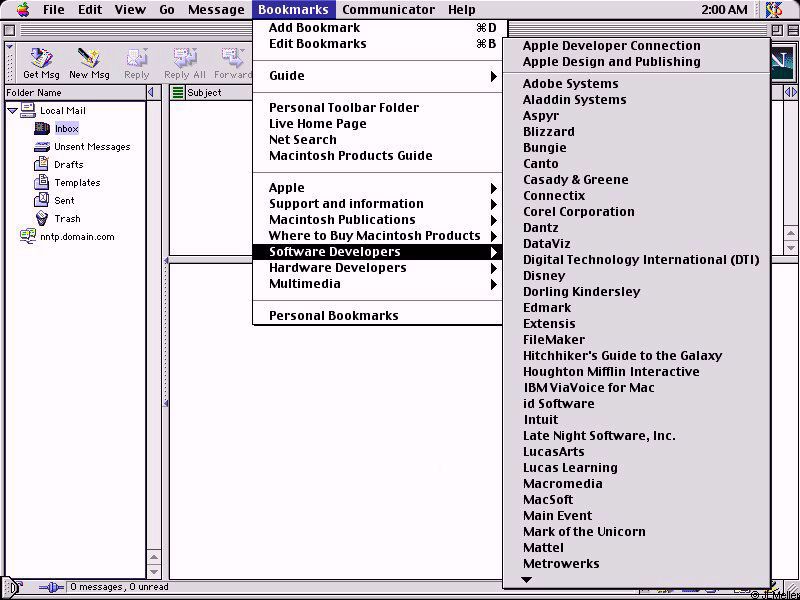
Task: Choose id Software bookmark
Action: pos(636,404)
